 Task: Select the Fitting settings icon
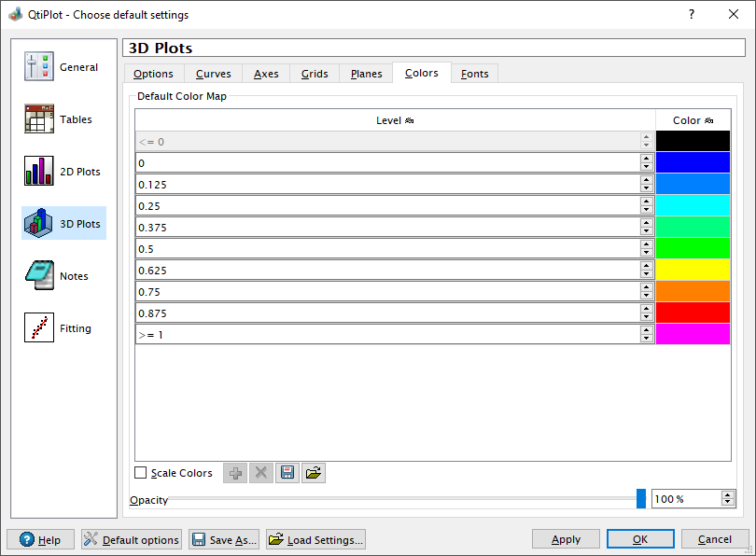tap(39, 328)
